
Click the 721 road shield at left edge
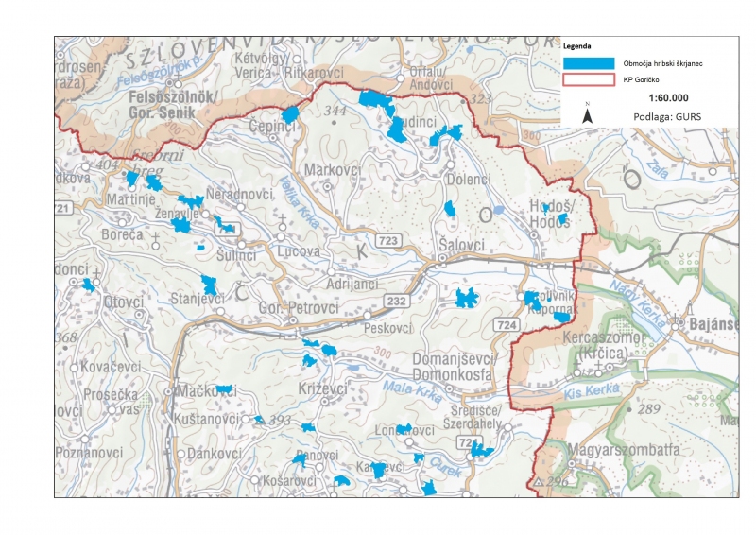click(62, 208)
